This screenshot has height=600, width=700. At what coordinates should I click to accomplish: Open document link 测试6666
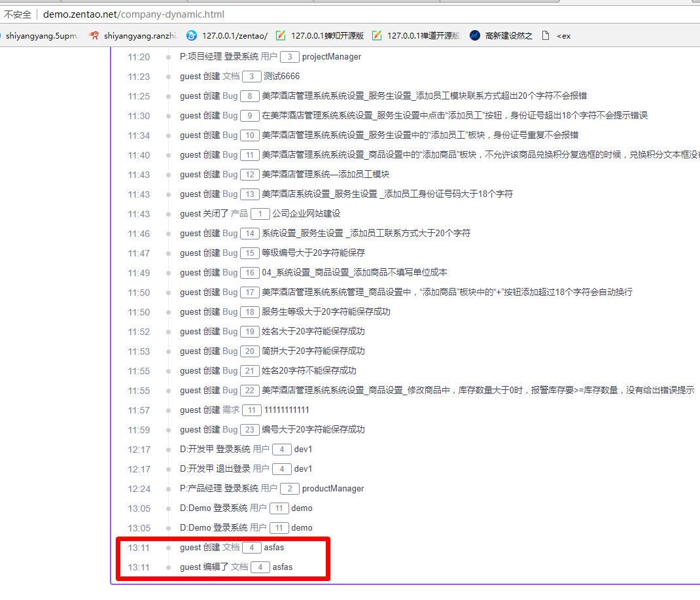point(282,77)
